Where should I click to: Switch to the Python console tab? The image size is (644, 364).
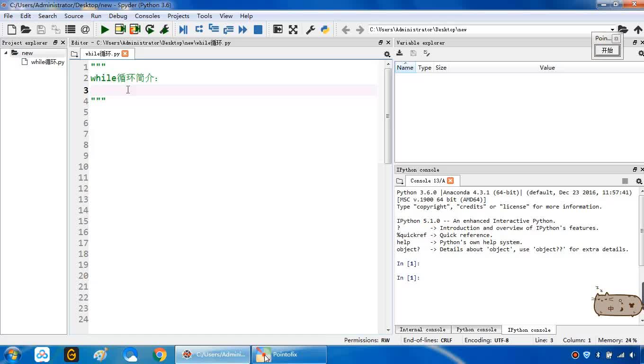tap(476, 329)
